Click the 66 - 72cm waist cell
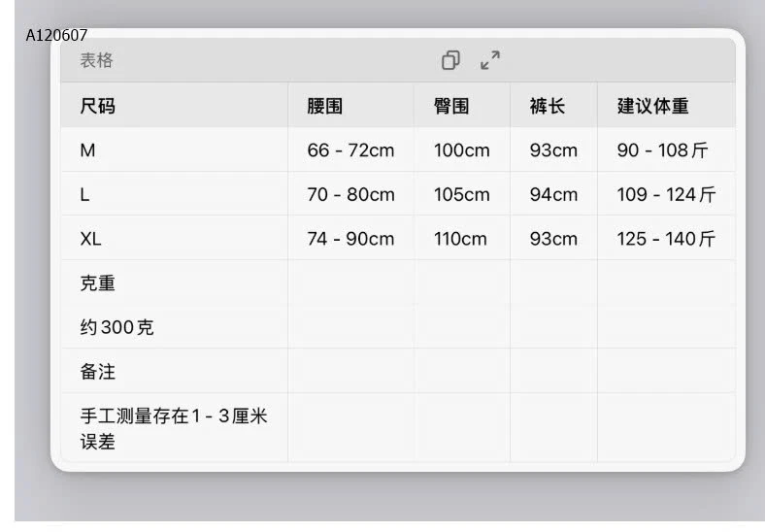The width and height of the screenshot is (765, 532). [350, 150]
